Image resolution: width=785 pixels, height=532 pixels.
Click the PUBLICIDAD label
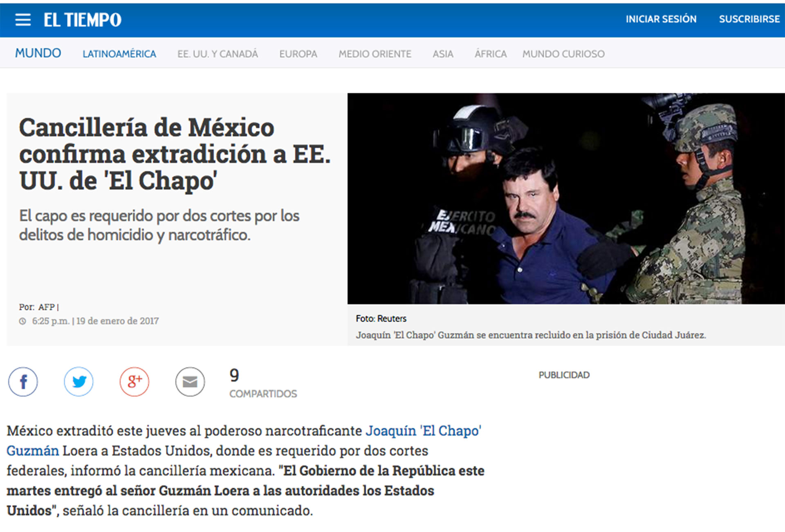tap(564, 375)
